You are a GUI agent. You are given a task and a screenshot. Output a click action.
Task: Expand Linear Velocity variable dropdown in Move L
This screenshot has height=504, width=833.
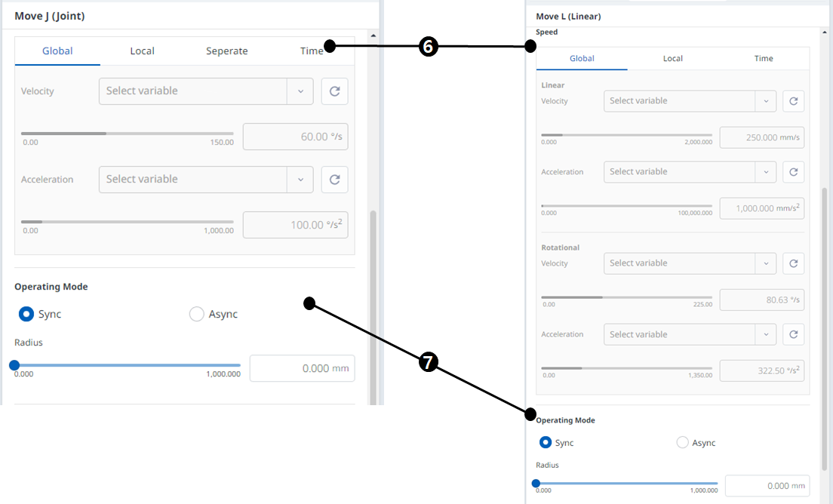coord(765,101)
